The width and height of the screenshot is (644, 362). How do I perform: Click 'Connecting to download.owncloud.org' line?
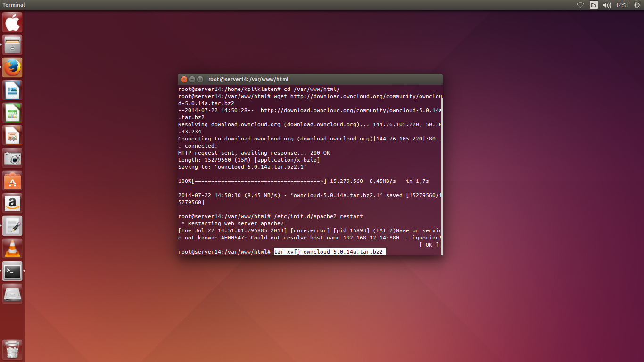click(x=310, y=142)
